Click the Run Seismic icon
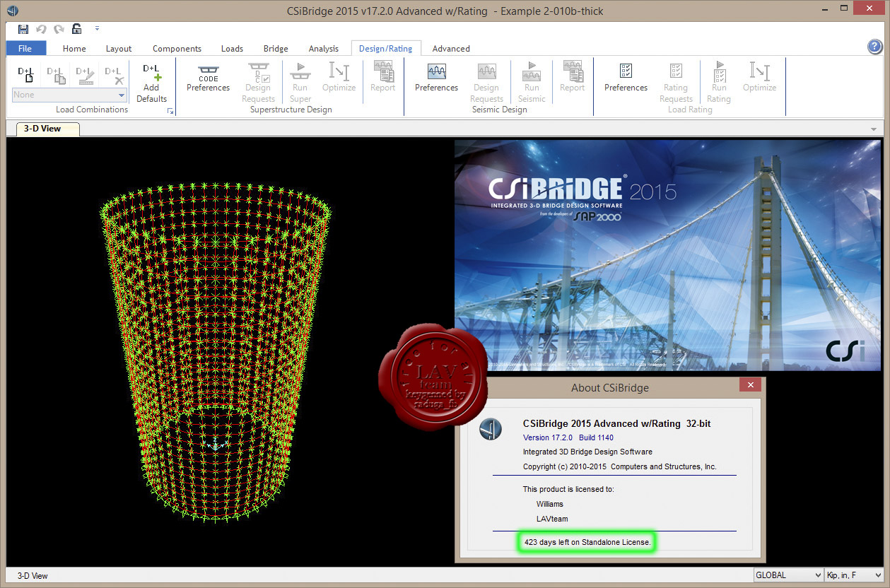This screenshot has height=588, width=890. (x=532, y=83)
